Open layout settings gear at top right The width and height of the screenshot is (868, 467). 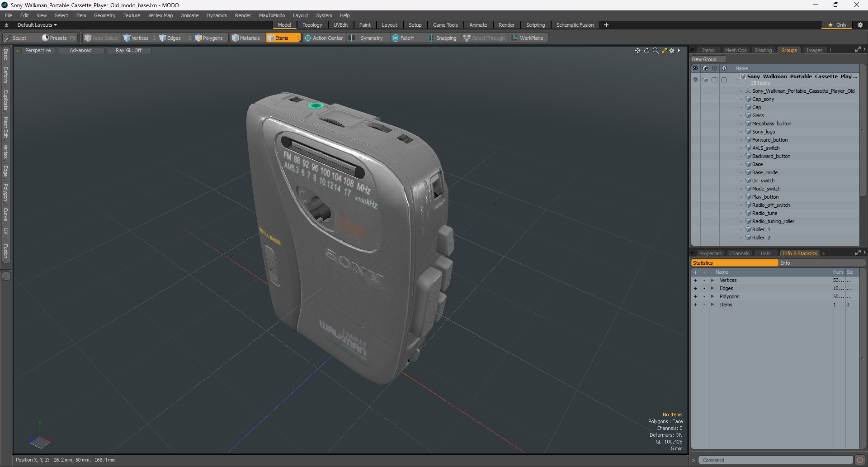(860, 25)
